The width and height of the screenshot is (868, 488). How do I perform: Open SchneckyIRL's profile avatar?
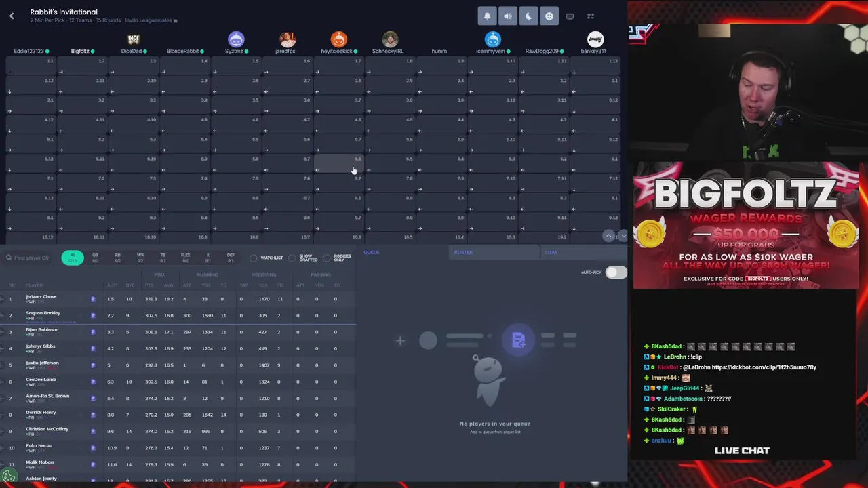click(x=390, y=39)
